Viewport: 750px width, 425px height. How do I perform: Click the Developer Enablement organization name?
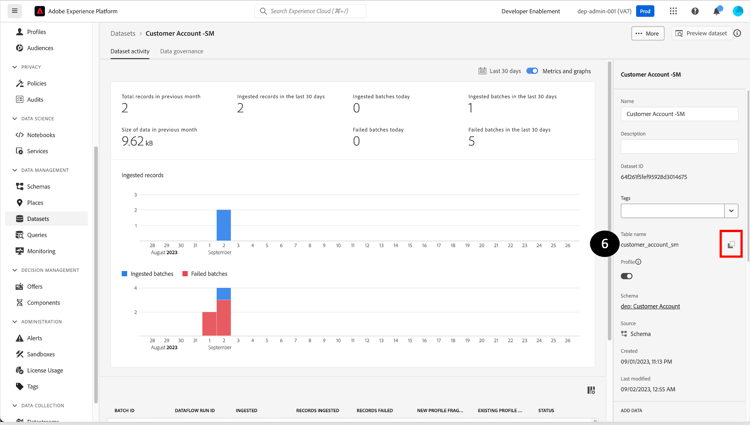tap(530, 11)
